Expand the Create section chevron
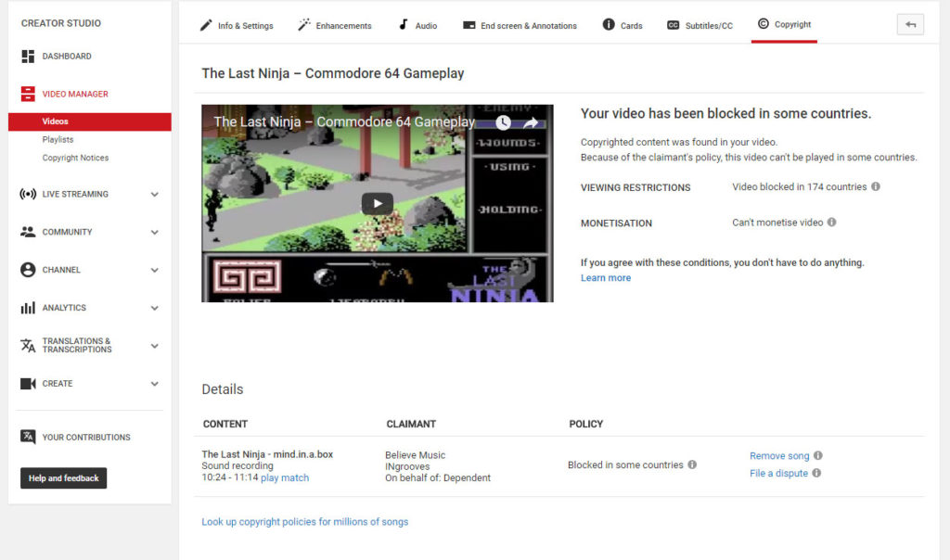The height and width of the screenshot is (560, 950). 155,384
